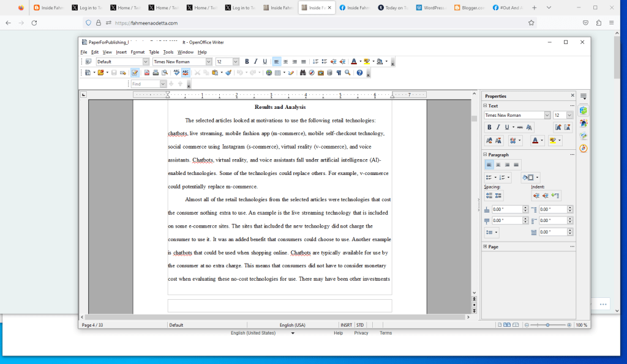Toggle AutoSpellcheck on or off
This screenshot has width=627, height=364.
(187, 72)
